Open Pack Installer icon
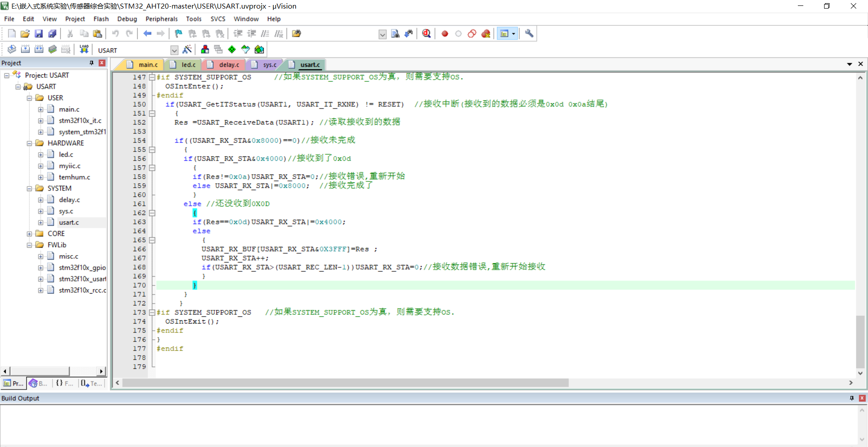The image size is (868, 447). [x=259, y=49]
